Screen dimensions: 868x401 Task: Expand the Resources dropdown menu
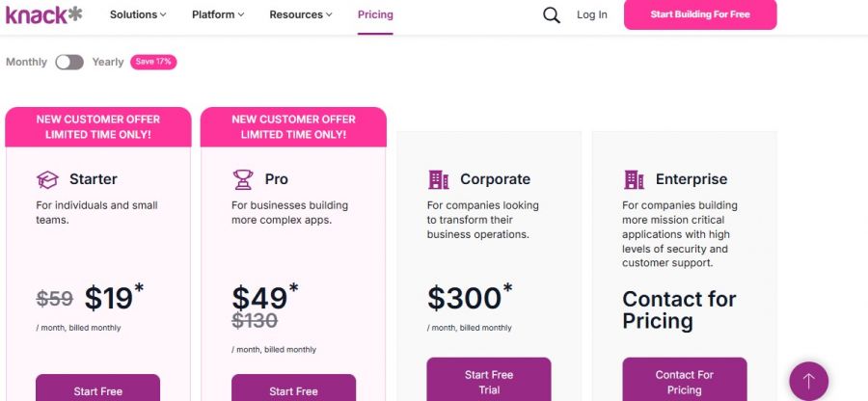pyautogui.click(x=301, y=14)
